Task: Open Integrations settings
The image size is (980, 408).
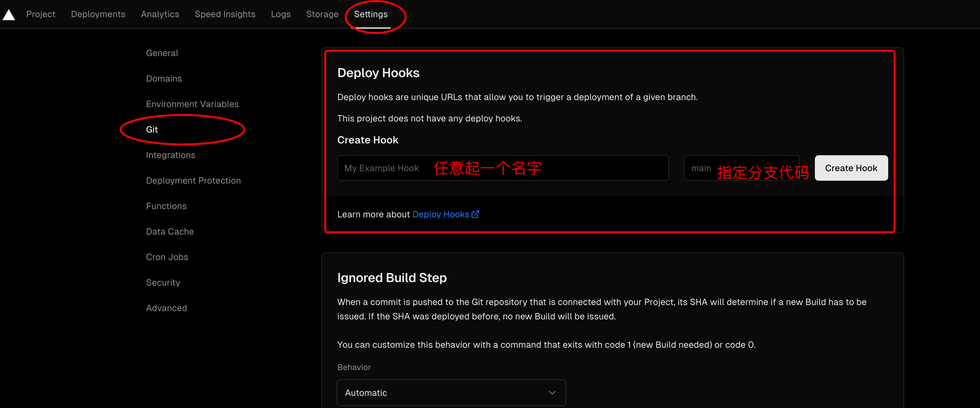Action: [x=171, y=155]
